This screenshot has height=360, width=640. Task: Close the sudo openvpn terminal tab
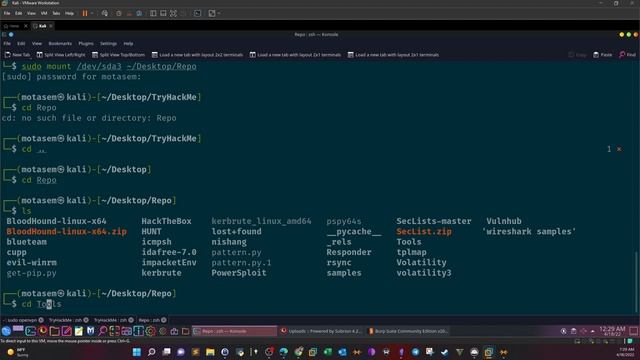pos(41,320)
